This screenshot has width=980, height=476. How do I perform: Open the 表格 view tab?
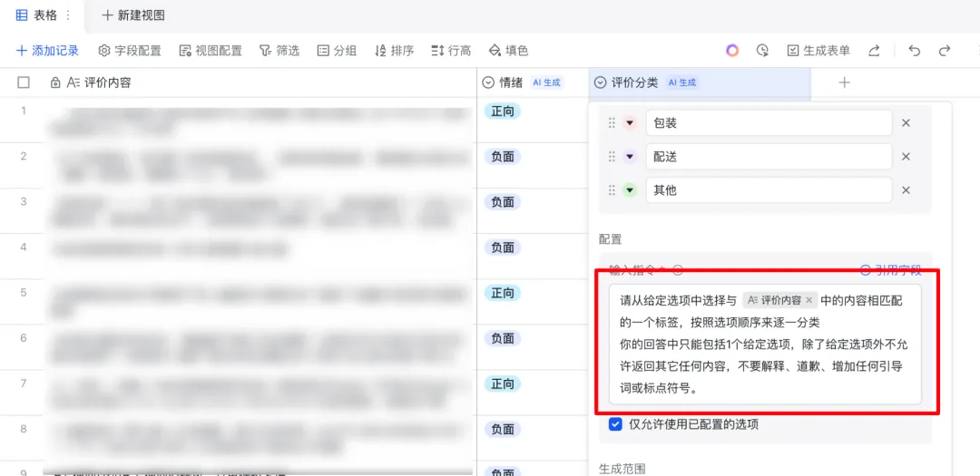[x=37, y=15]
